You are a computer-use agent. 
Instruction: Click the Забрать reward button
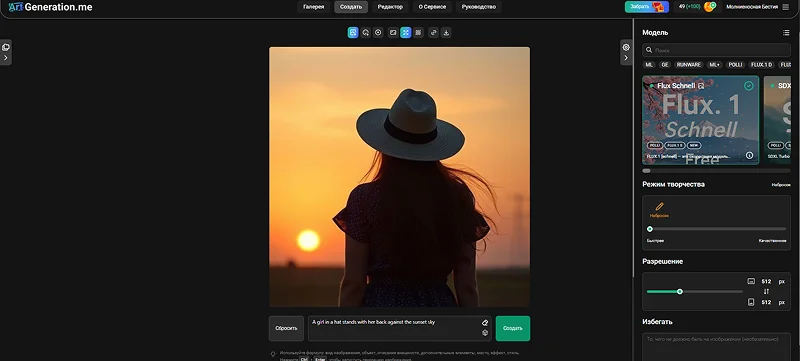point(646,7)
